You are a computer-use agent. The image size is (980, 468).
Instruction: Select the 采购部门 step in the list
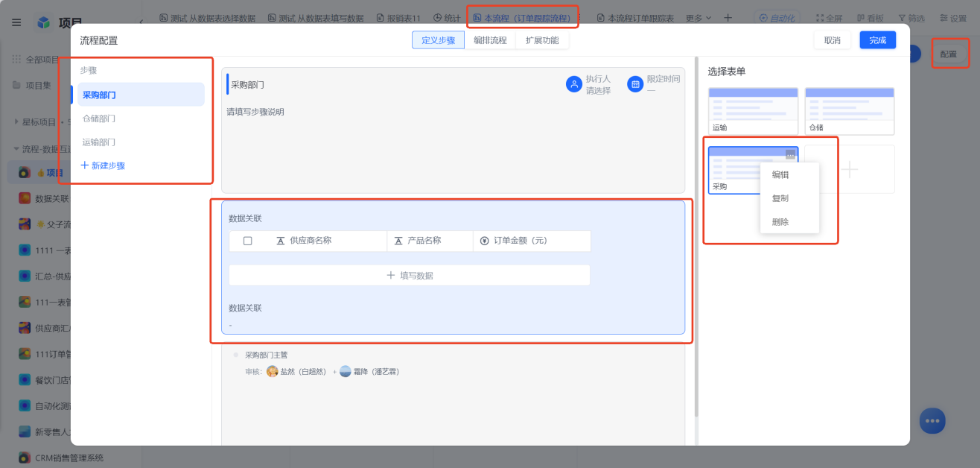click(141, 95)
